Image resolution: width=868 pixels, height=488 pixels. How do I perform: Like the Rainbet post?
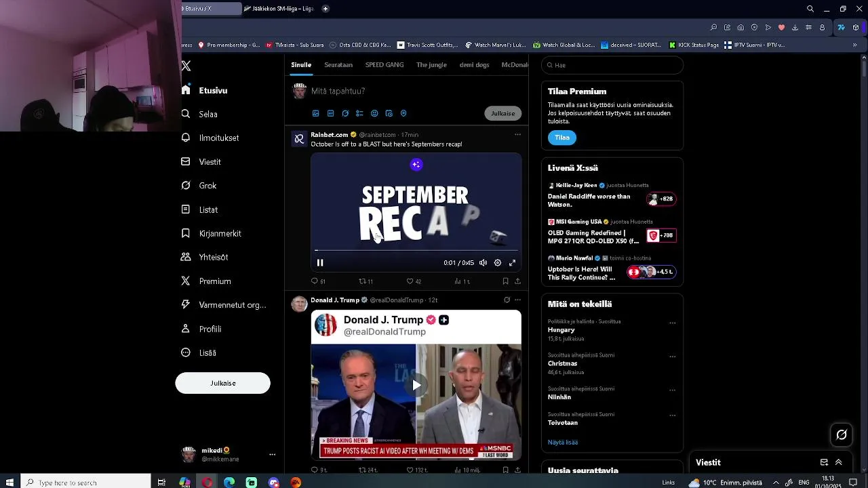coord(414,281)
